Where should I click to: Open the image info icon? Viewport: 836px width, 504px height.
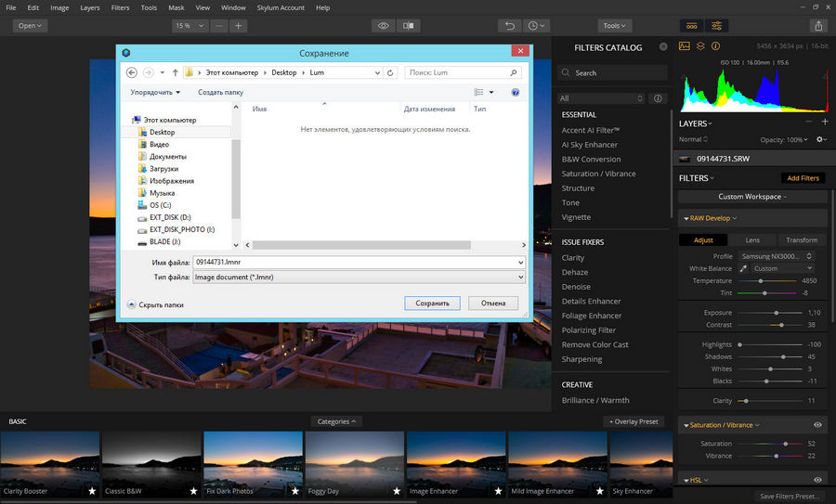(x=715, y=46)
